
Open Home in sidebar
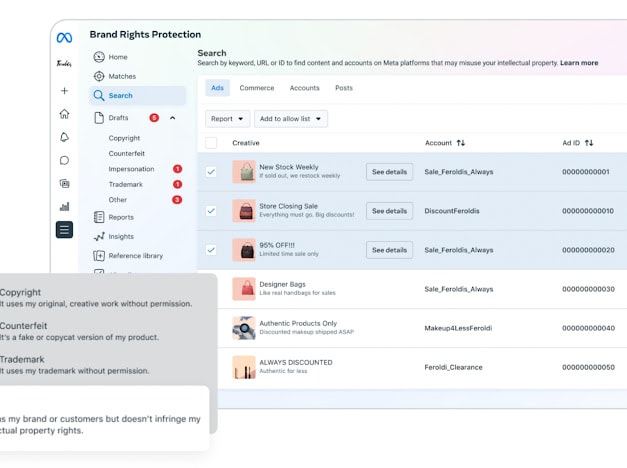(x=118, y=57)
